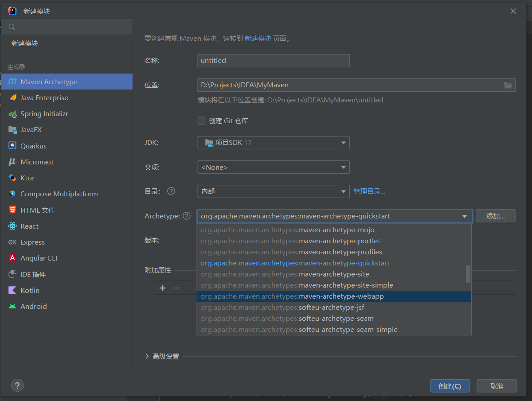Open the 父项 dropdown showing <None>

[x=273, y=167]
